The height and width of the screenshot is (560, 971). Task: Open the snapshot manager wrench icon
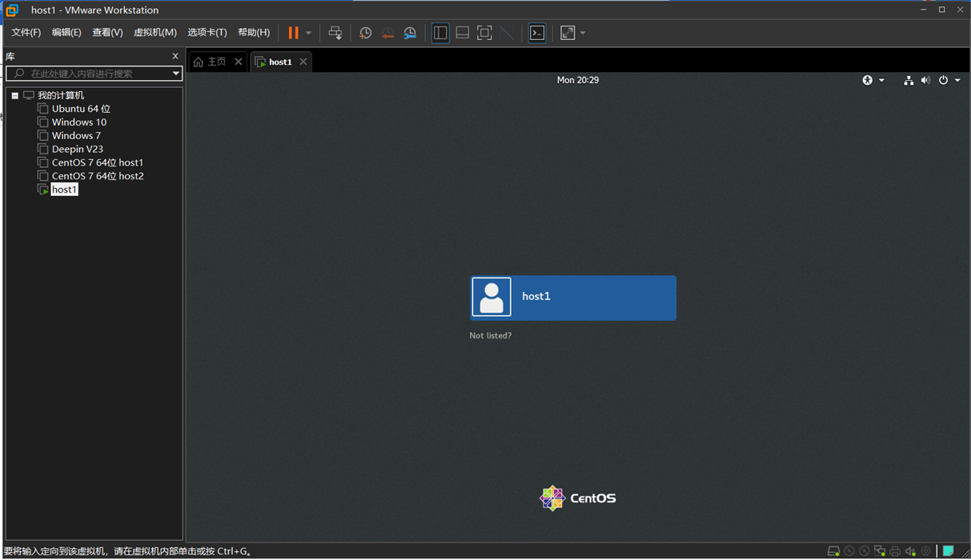[410, 33]
